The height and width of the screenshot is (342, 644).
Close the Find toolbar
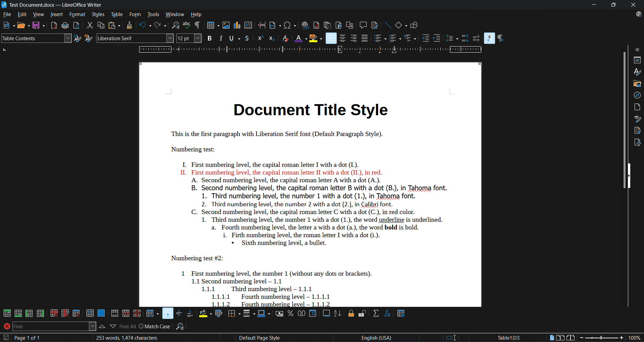pos(7,326)
